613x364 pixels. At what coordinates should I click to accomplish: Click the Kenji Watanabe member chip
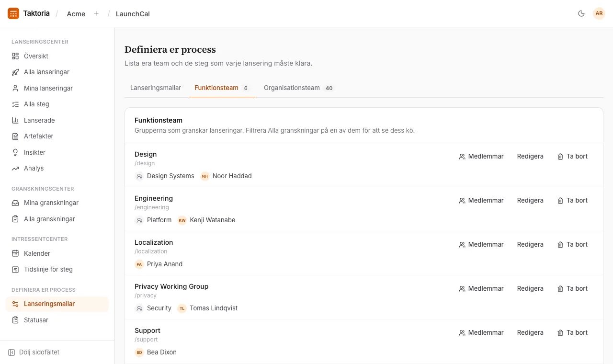pyautogui.click(x=206, y=220)
